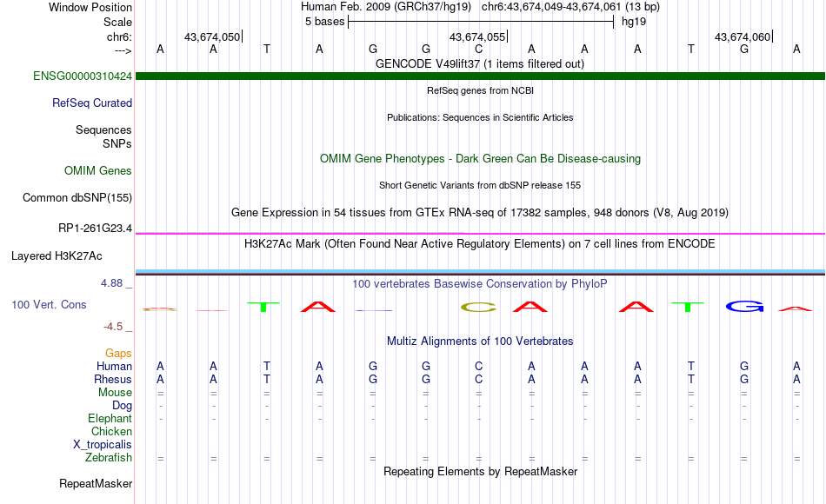Click the magenta GTEx expression line
This screenshot has height=504, width=826.
480,233
